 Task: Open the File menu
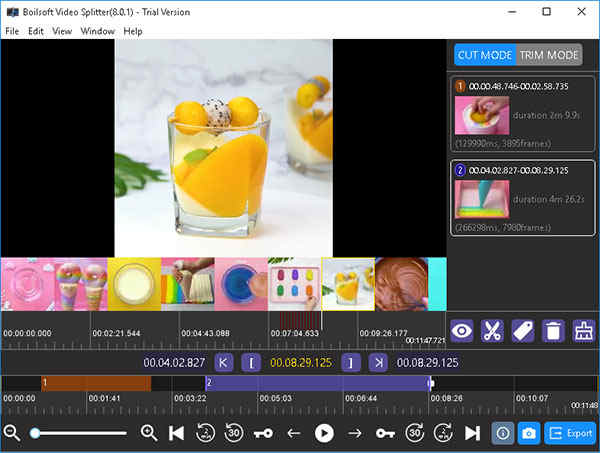click(x=12, y=31)
